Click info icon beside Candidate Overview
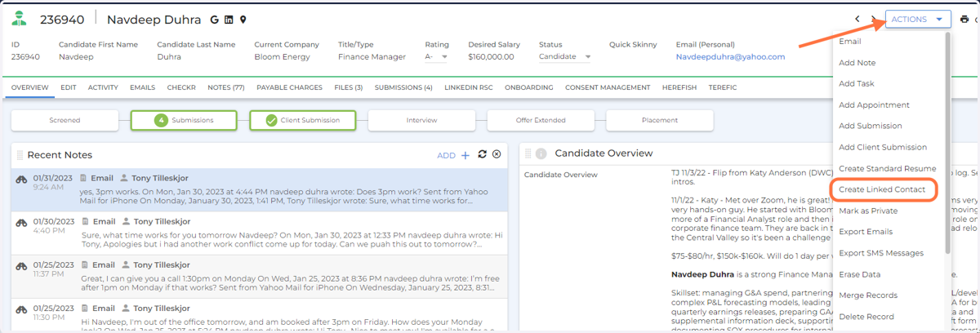This screenshot has width=980, height=333. coord(541,153)
